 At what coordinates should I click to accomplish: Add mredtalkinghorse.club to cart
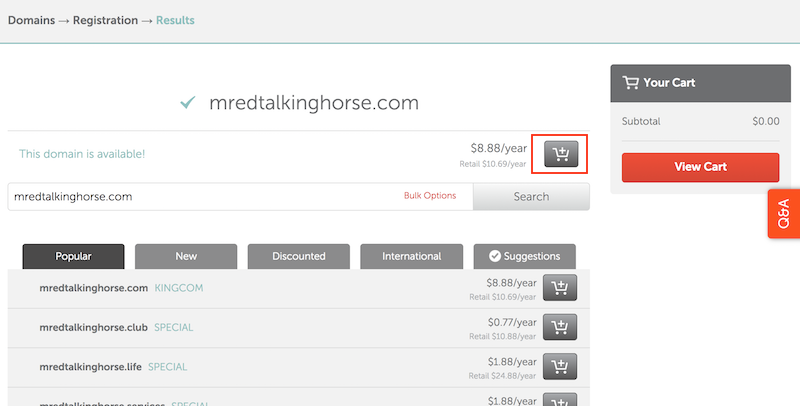coord(560,327)
